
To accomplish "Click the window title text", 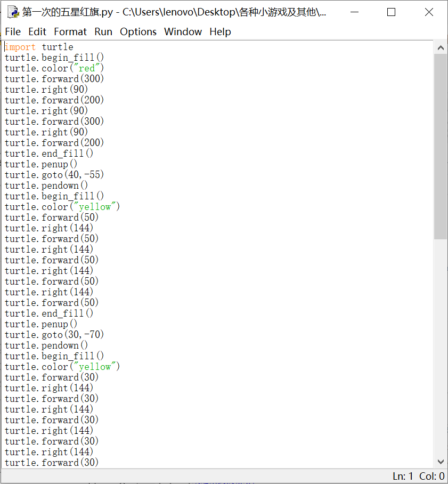I will [174, 12].
